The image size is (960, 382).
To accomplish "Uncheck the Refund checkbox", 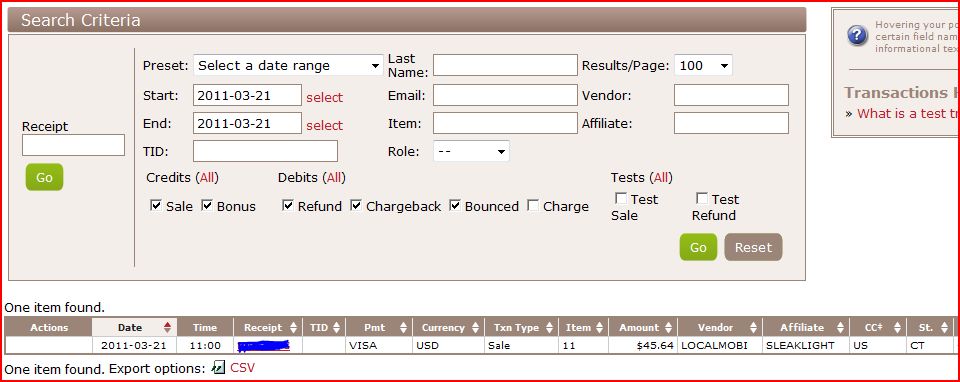I will click(288, 206).
